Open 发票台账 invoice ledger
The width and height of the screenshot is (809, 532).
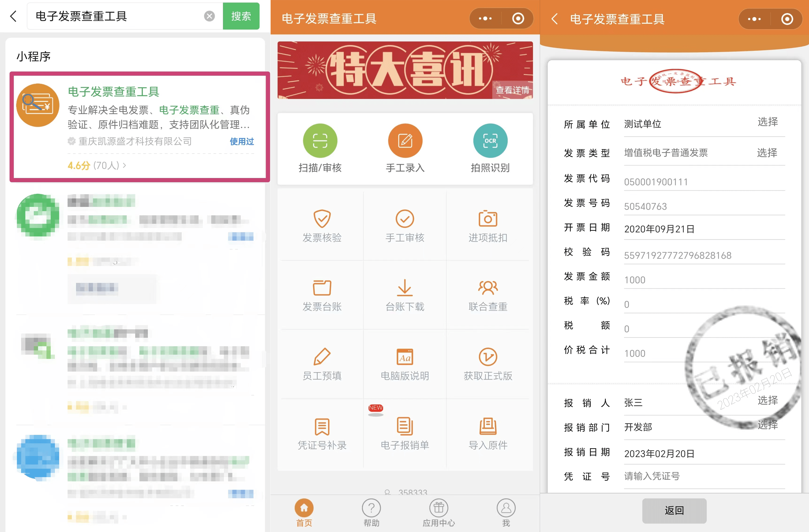pos(322,295)
